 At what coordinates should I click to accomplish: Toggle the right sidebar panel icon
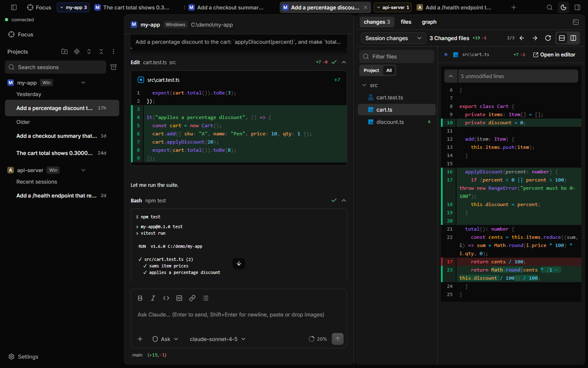(x=577, y=7)
